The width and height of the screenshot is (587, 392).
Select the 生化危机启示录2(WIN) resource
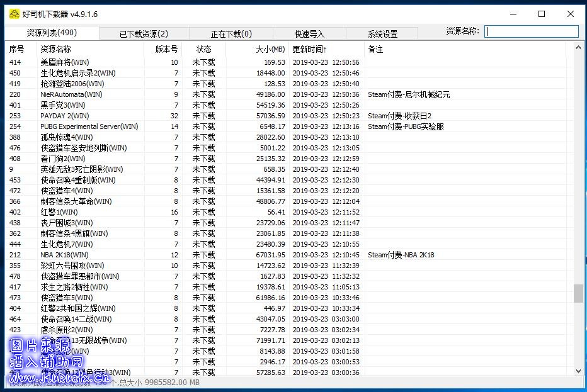[285, 73]
